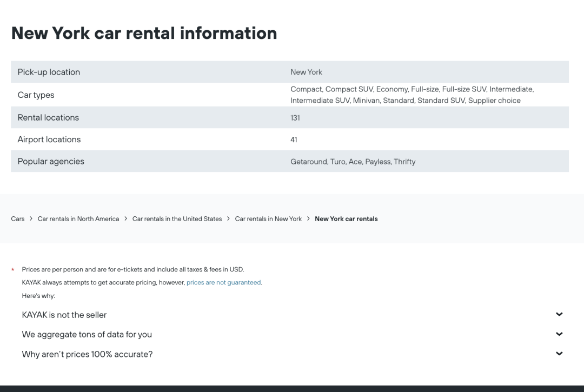
Task: Click the bold 'New York car rentals' breadcrumb
Action: click(x=346, y=219)
